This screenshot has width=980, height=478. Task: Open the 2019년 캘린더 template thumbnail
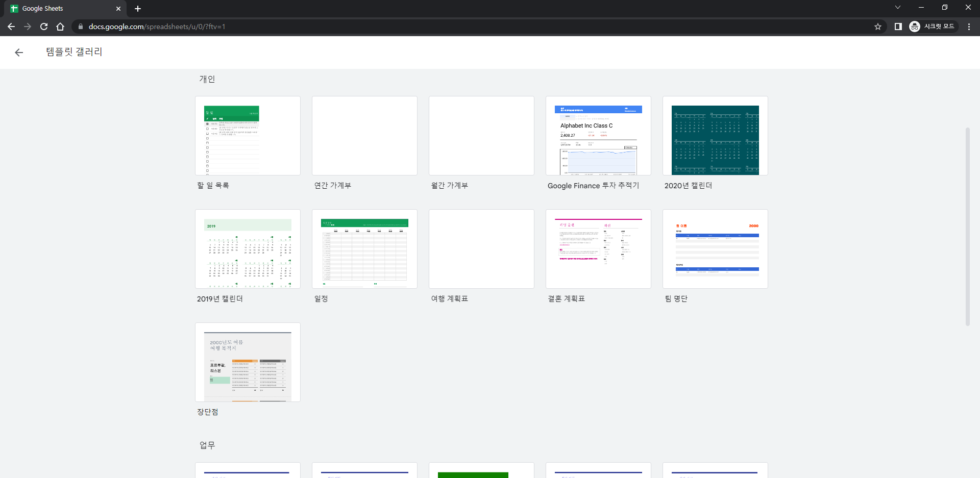(x=248, y=249)
